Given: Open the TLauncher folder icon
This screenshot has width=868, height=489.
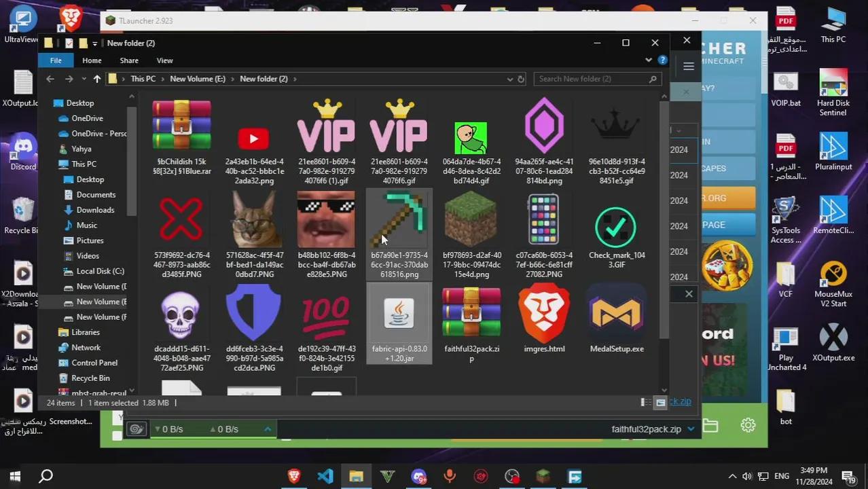Looking at the screenshot, I should pos(710,426).
